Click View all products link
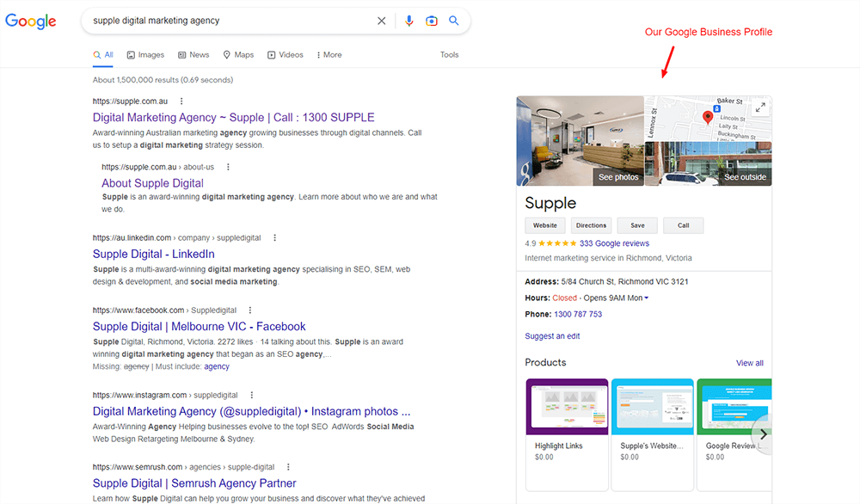This screenshot has width=860, height=504. (x=750, y=363)
